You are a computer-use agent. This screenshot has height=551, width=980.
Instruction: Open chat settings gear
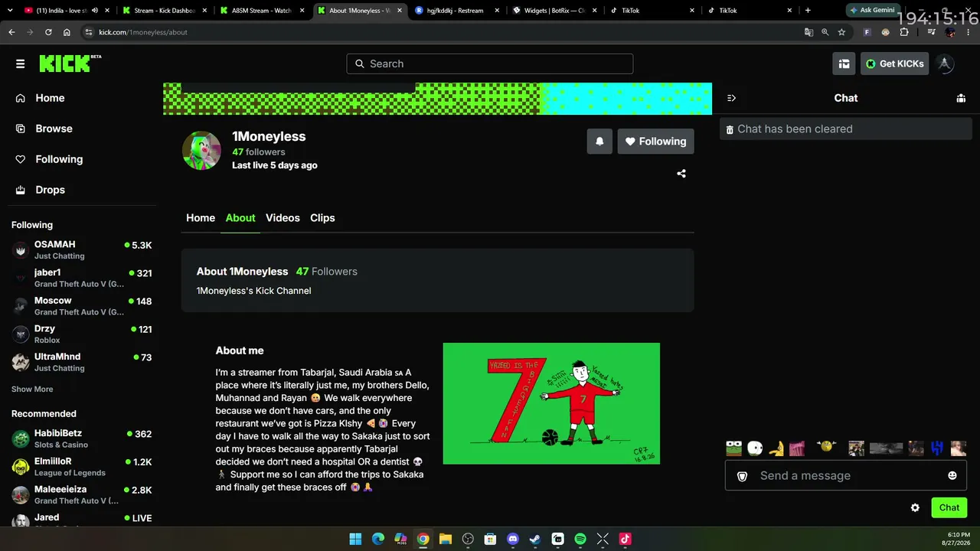pyautogui.click(x=915, y=507)
